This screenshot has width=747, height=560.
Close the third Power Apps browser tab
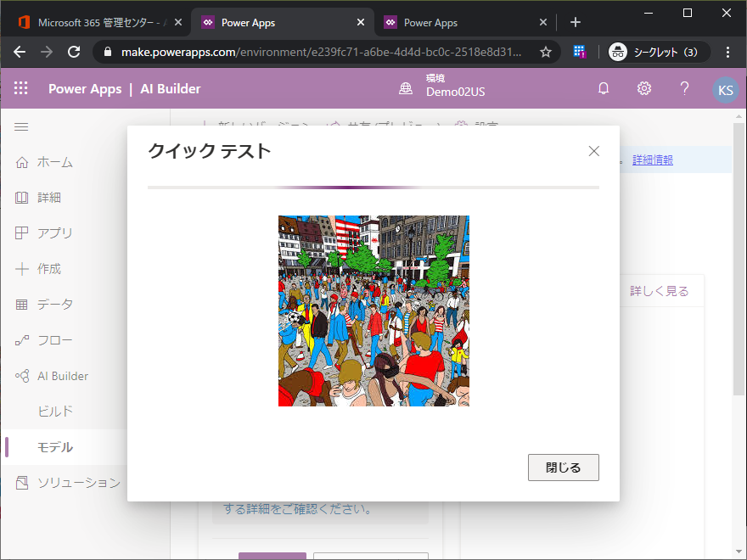543,22
